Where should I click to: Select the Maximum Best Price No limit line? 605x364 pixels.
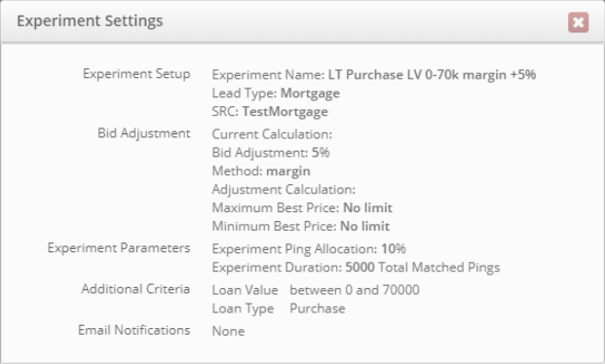pos(302,208)
